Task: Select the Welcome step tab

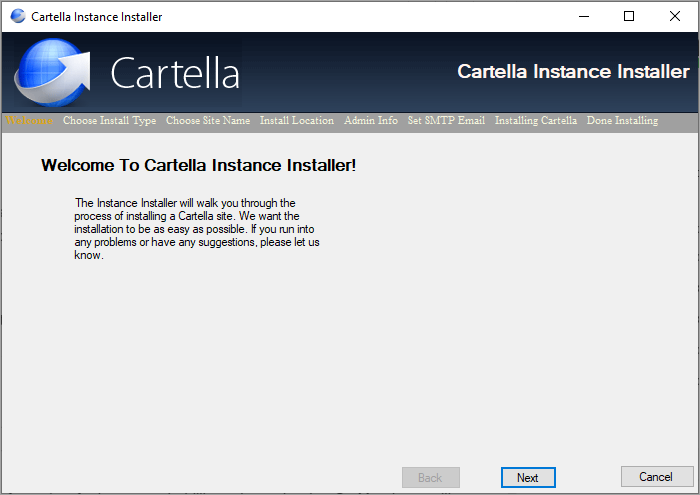Action: click(x=29, y=121)
